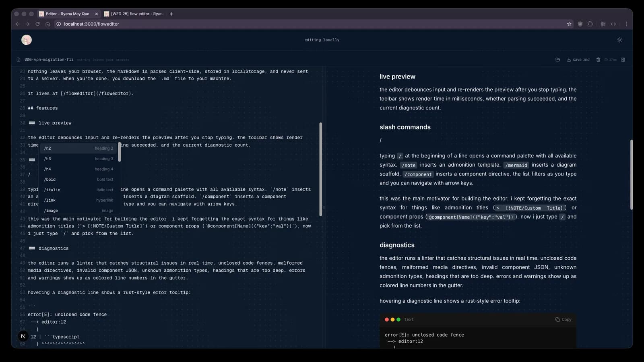This screenshot has width=644, height=362.
Task: Copy the code block via Copy button
Action: pyautogui.click(x=563, y=319)
